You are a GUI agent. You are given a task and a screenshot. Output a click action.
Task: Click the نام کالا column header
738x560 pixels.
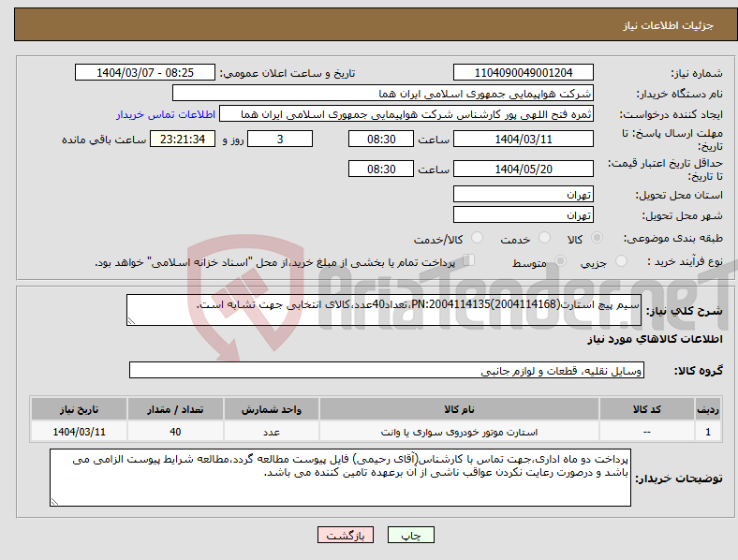point(459,409)
